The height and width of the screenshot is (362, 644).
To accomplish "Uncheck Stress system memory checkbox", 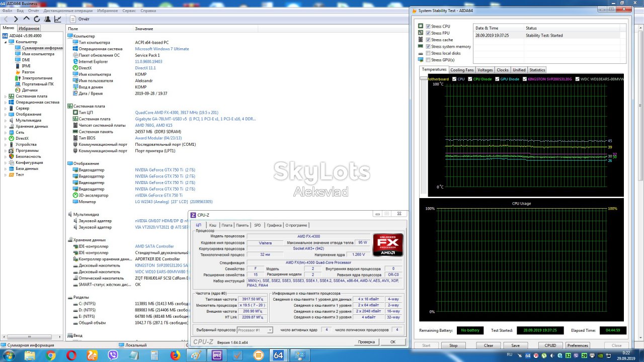I will 428,46.
